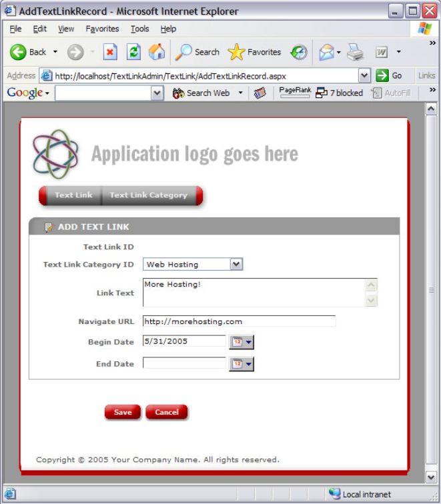Click the Google news icon

[x=260, y=93]
